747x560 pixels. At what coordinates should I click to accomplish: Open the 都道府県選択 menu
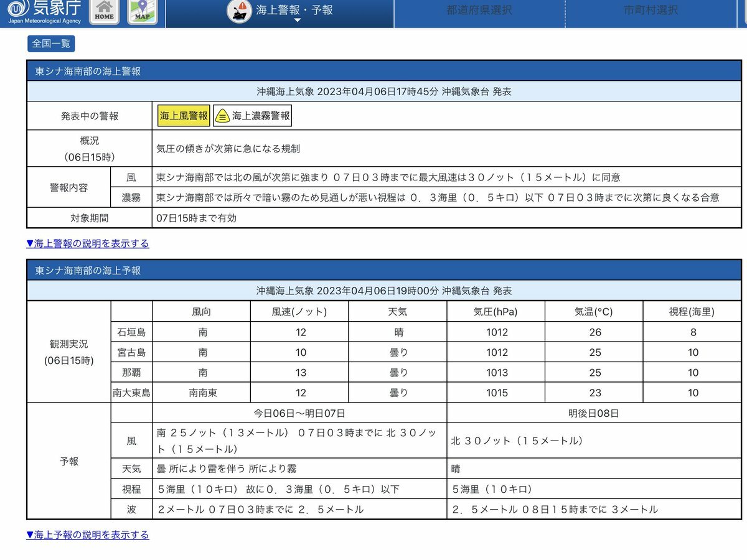479,10
